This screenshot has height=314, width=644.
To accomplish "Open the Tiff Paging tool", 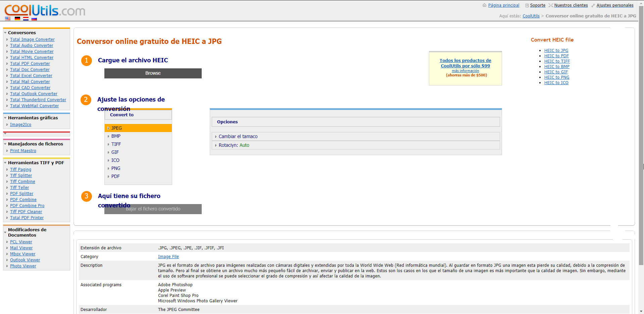I will coord(20,170).
